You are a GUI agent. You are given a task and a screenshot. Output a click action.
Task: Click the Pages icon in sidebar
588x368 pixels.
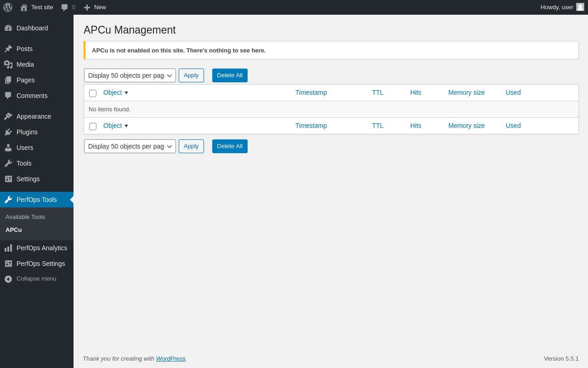click(x=8, y=80)
